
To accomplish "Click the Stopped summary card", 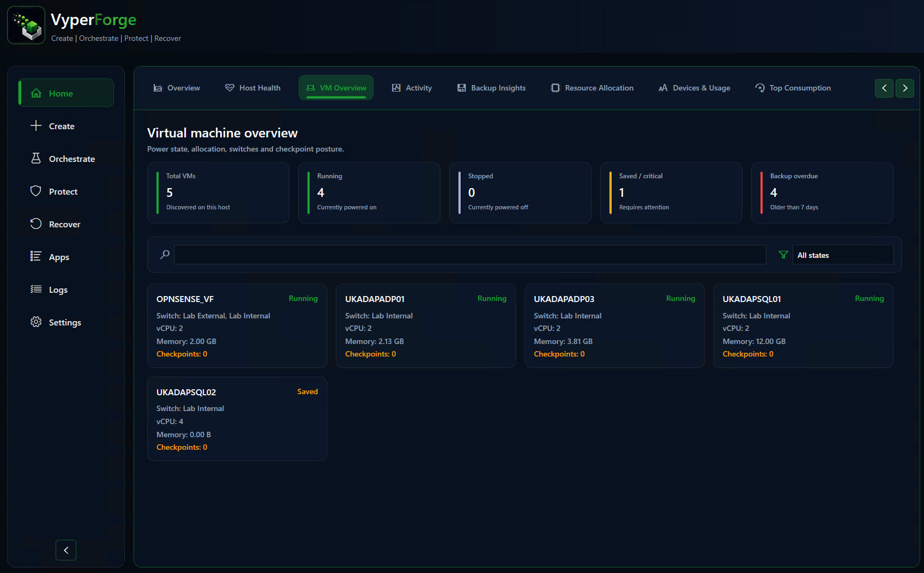I will pos(520,192).
